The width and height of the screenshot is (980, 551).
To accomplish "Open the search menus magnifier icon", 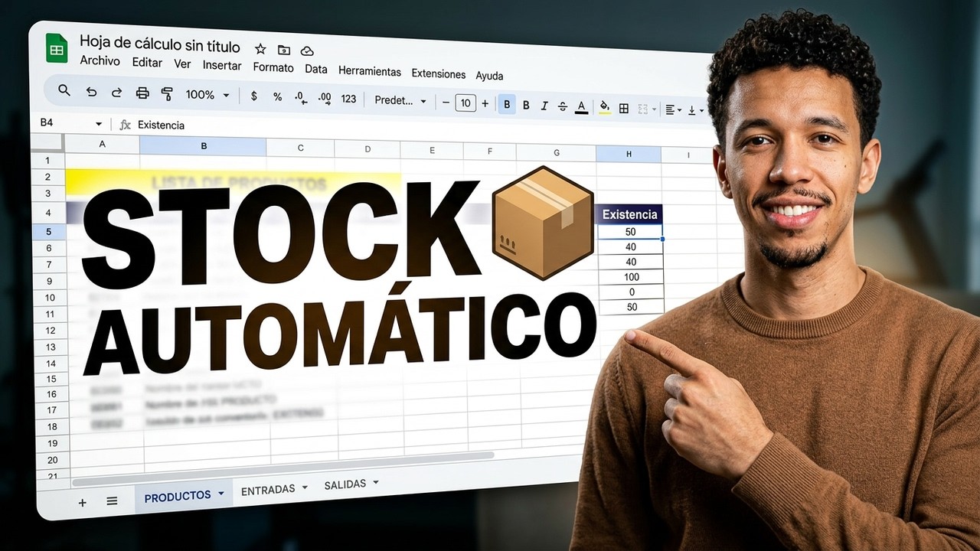I will click(64, 90).
